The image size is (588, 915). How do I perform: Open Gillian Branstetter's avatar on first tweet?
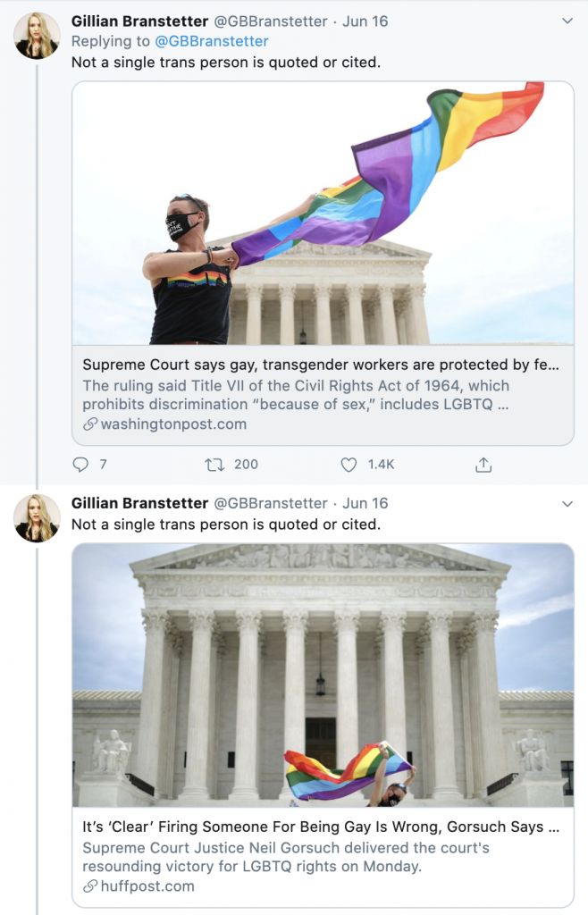pyautogui.click(x=37, y=36)
